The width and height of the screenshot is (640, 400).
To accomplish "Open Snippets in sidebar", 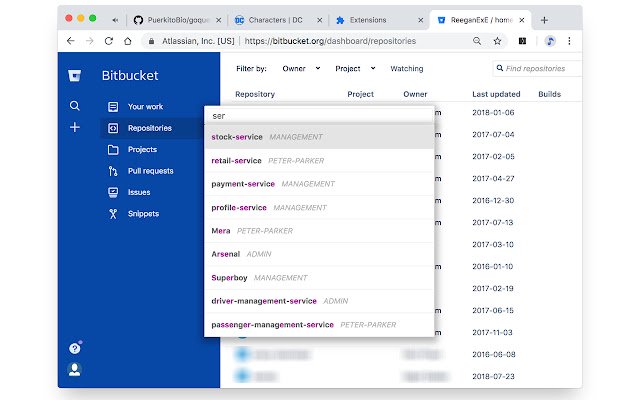I will [143, 214].
